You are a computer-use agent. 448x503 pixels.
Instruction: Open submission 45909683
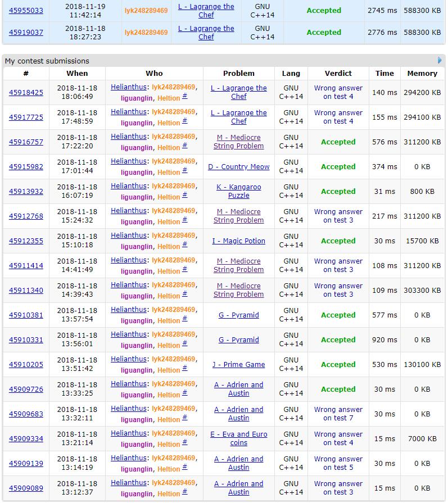pos(26,414)
